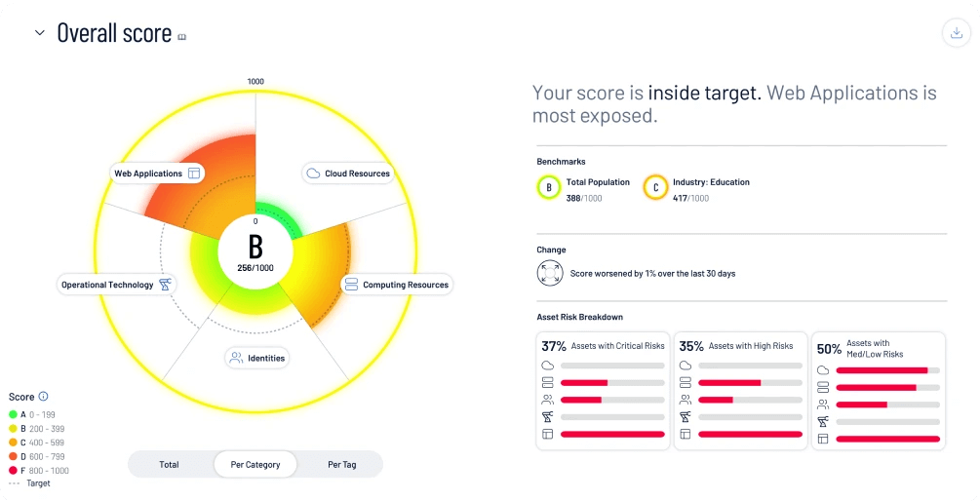Click the people icon in Critical Risks card
Viewport: 980px width, 501px height.
click(x=547, y=400)
